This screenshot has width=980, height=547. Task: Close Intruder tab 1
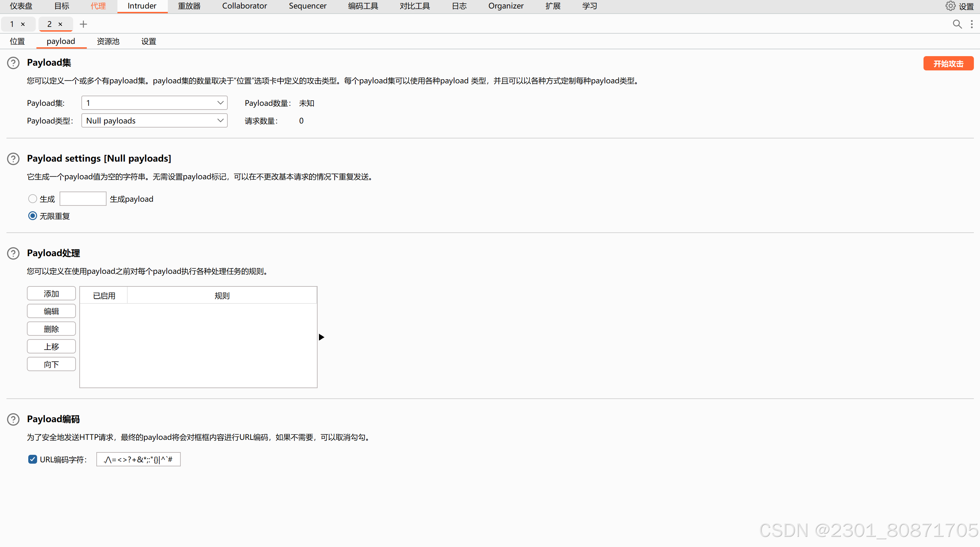(23, 24)
